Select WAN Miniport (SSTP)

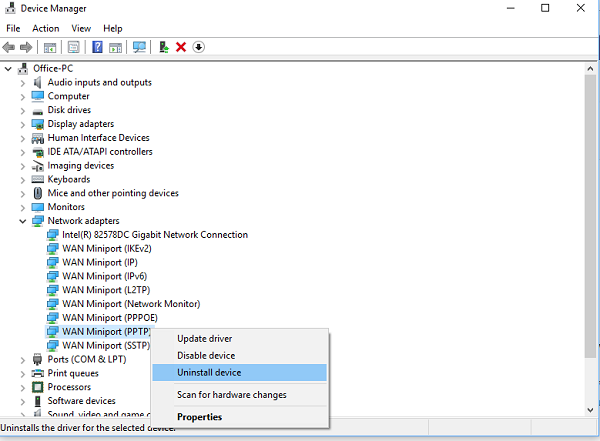pos(106,345)
